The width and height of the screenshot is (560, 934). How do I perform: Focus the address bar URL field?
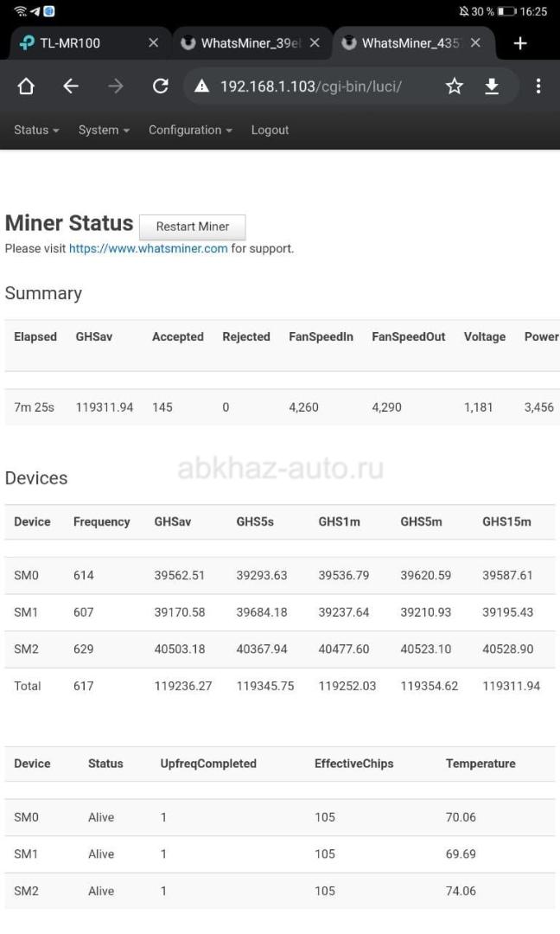[310, 86]
